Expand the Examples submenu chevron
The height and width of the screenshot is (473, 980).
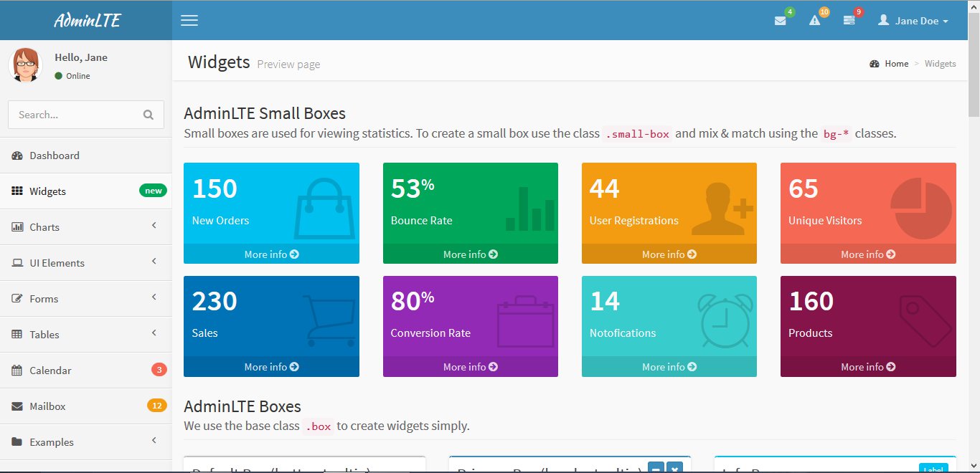pos(154,441)
